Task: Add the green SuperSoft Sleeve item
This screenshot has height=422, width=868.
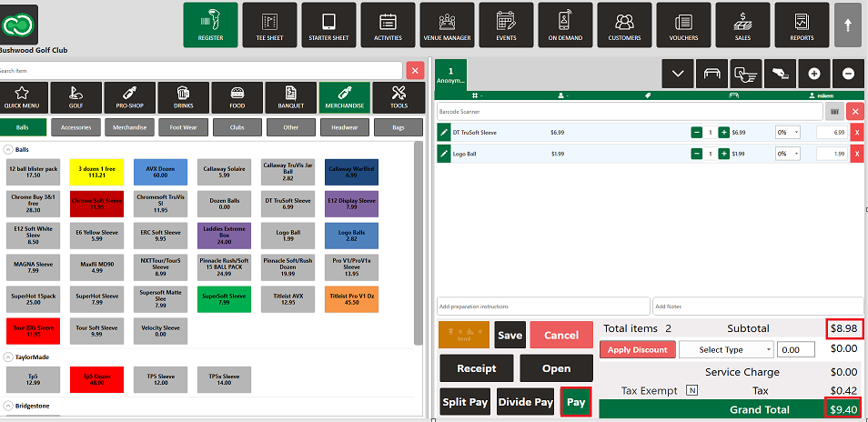Action: click(224, 299)
